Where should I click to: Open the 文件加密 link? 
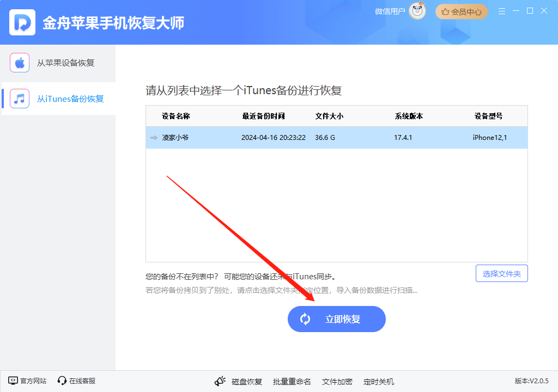tap(337, 382)
